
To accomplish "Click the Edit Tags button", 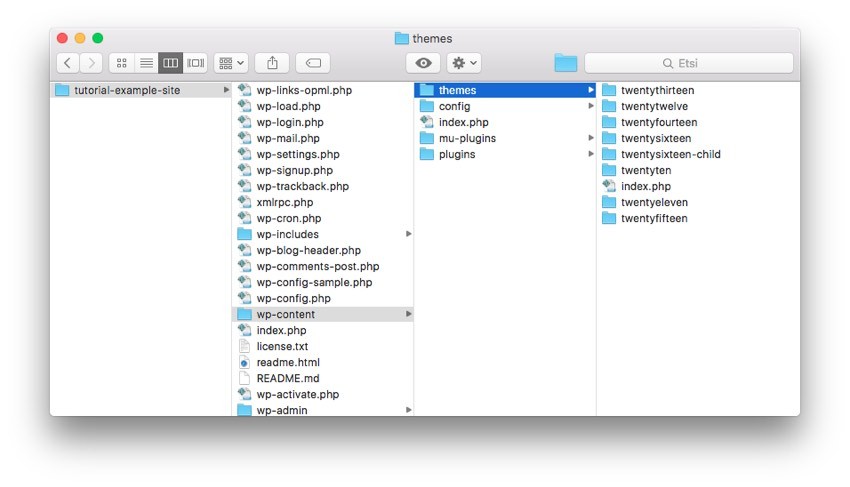I will click(313, 63).
